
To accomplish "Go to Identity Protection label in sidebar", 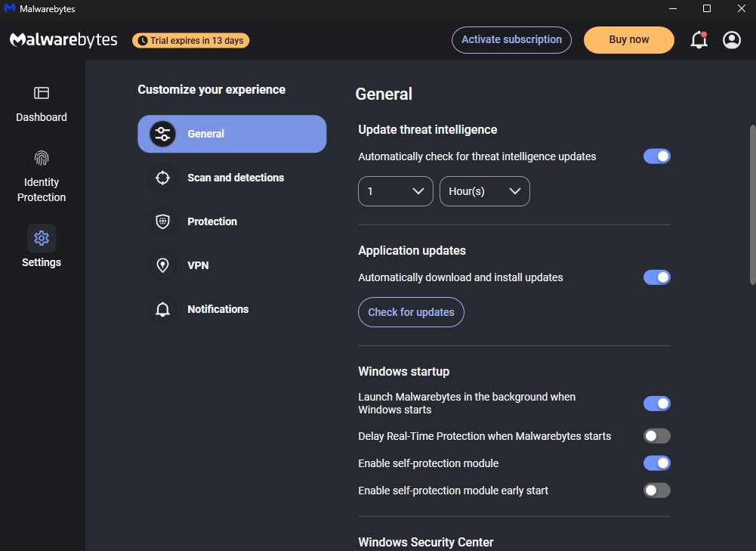I will point(42,190).
